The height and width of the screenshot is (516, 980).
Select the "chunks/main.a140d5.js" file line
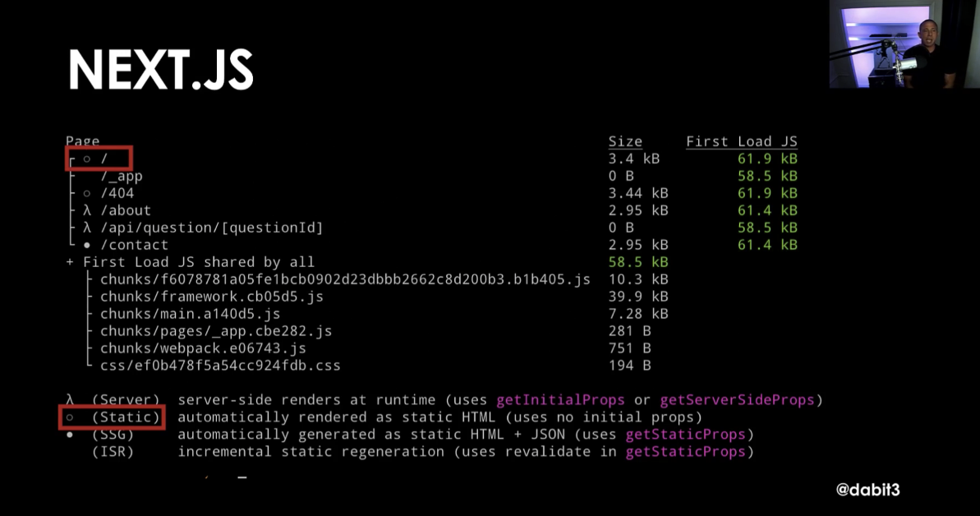[x=190, y=314]
